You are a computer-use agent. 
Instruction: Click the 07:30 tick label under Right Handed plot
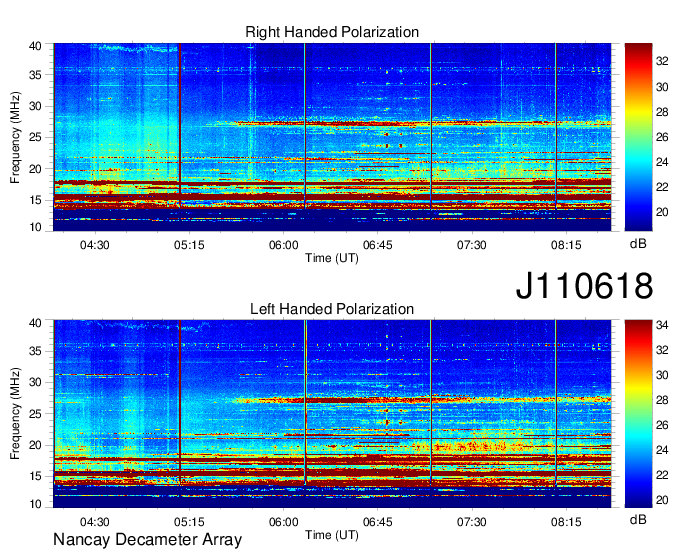click(x=472, y=245)
